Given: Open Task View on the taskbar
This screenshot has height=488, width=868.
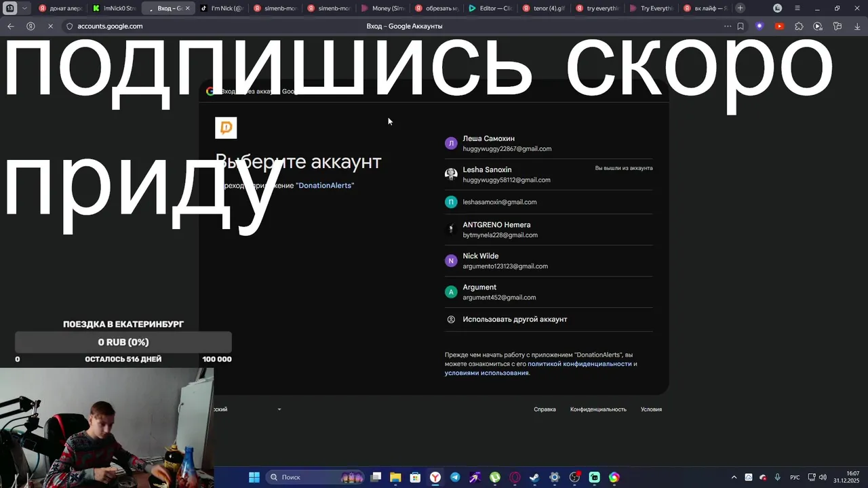Looking at the screenshot, I should [x=376, y=477].
